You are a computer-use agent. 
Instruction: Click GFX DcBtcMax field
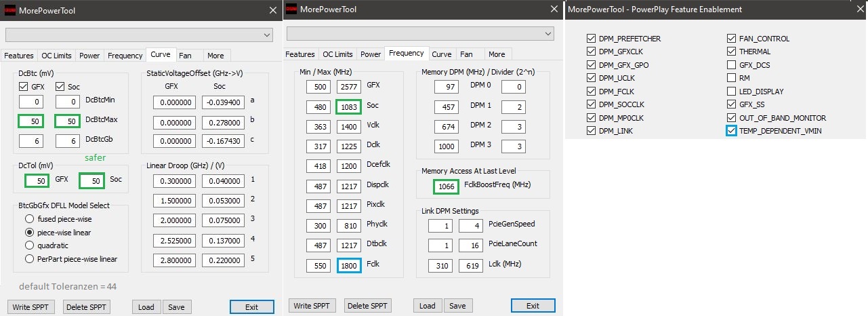coord(31,122)
